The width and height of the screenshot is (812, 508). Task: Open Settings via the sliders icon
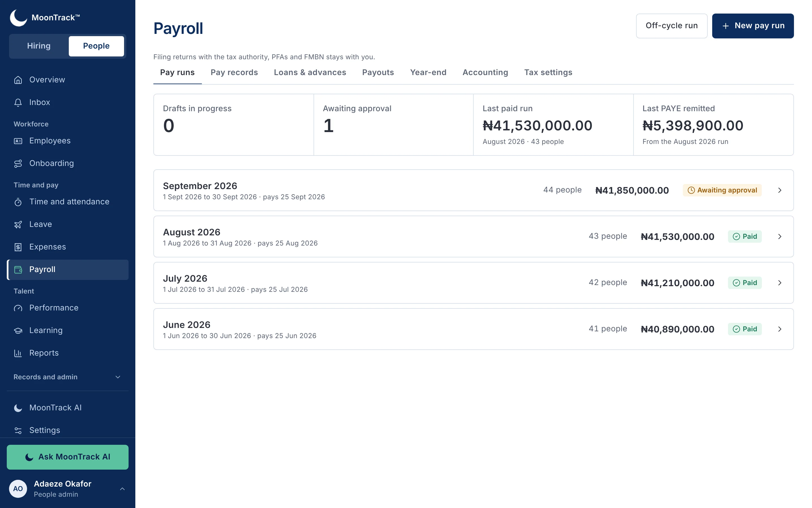[18, 430]
